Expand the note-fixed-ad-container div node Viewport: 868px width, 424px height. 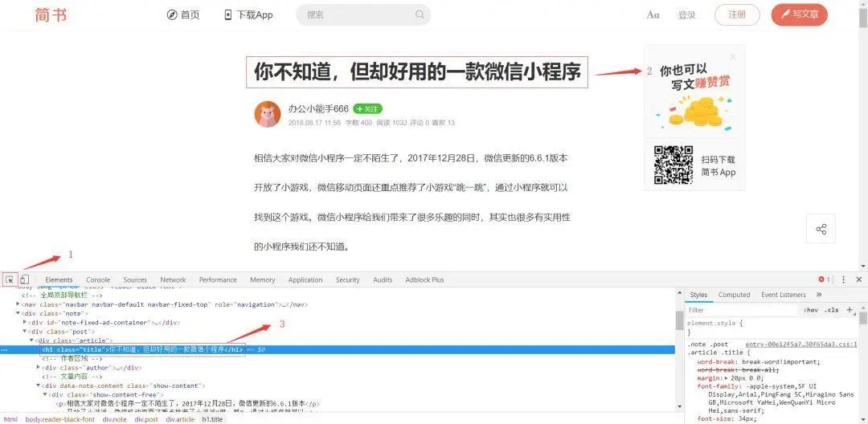point(25,322)
